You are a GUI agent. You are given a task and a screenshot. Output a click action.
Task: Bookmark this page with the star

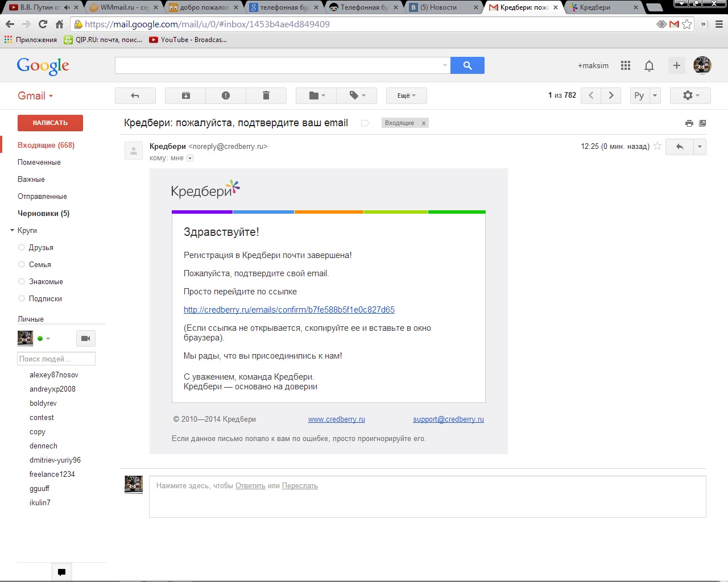(x=687, y=24)
